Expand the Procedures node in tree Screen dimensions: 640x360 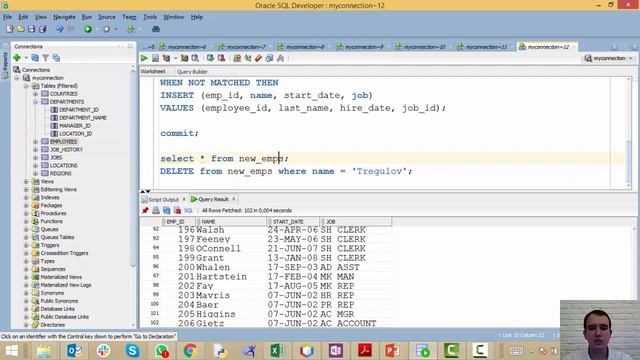click(26, 213)
